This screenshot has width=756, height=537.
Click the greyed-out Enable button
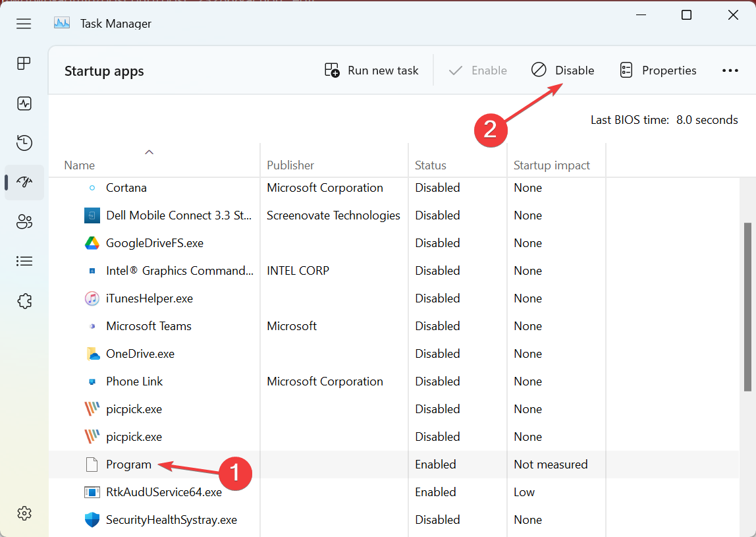(477, 71)
